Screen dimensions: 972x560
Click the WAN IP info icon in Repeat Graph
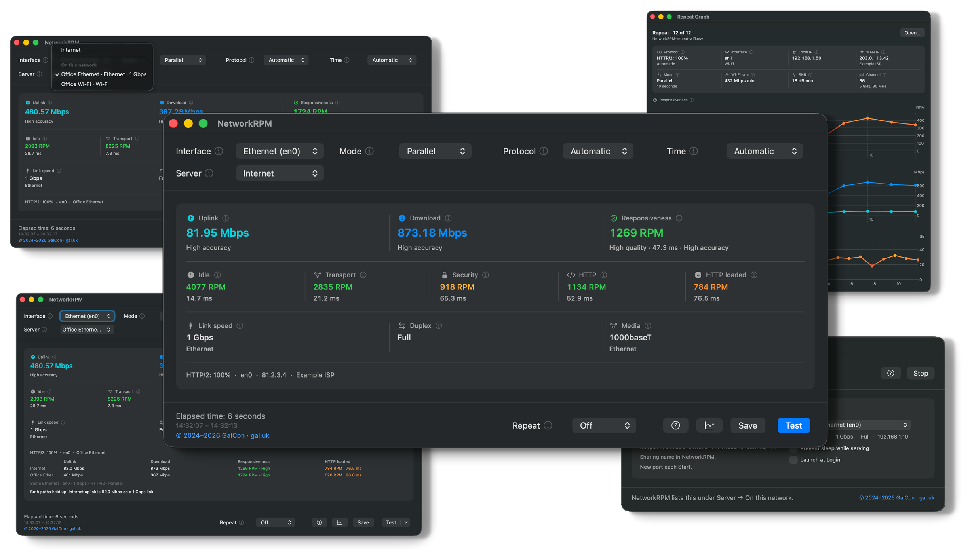pos(883,52)
